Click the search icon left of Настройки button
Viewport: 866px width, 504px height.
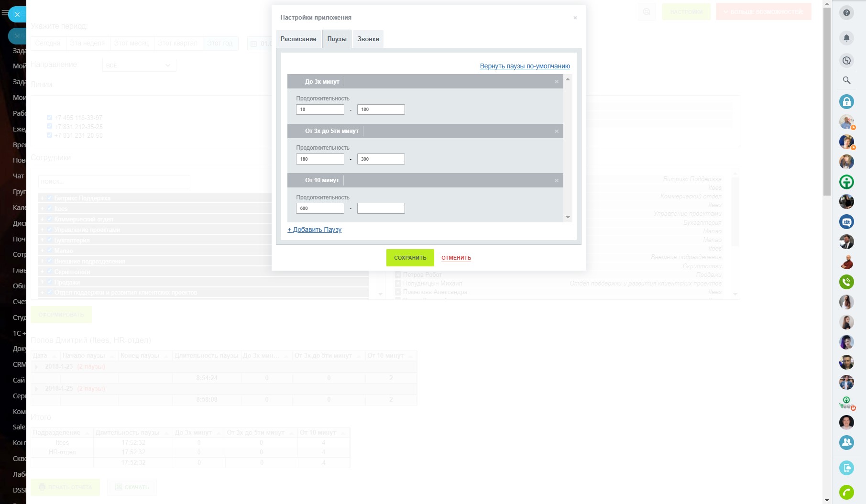pyautogui.click(x=647, y=12)
